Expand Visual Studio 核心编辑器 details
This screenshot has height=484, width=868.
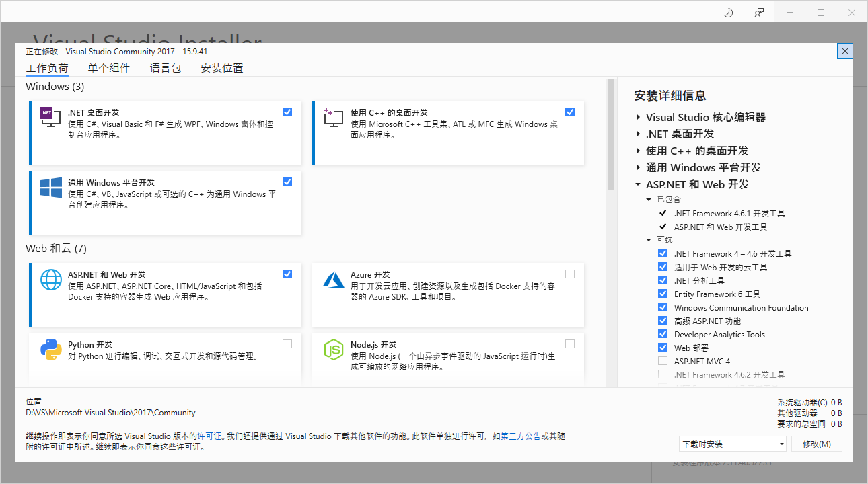638,118
